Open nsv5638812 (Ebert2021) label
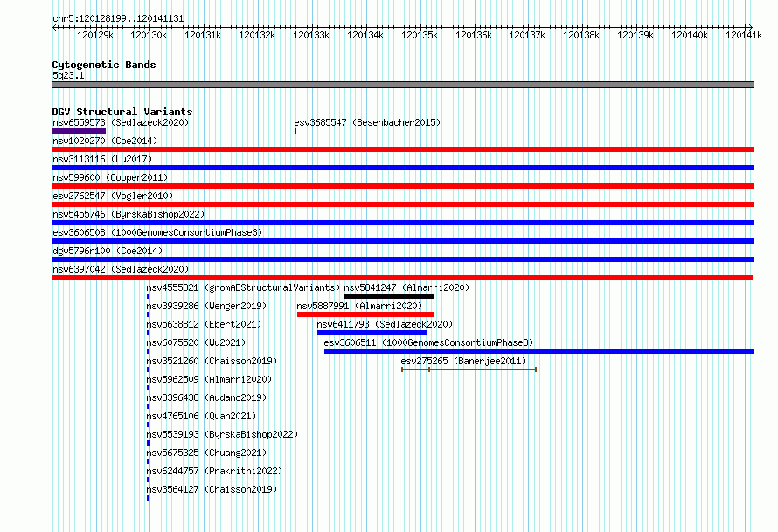Image resolution: width=778 pixels, height=532 pixels. [204, 324]
